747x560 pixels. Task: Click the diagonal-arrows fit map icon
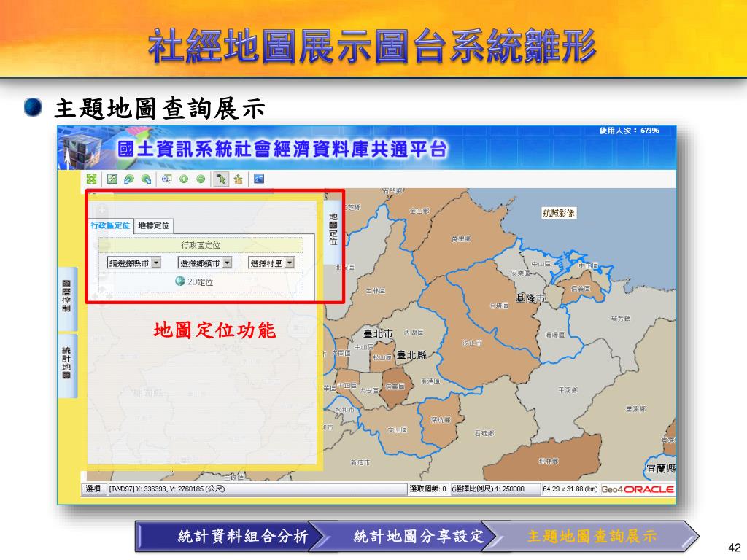pos(112,179)
